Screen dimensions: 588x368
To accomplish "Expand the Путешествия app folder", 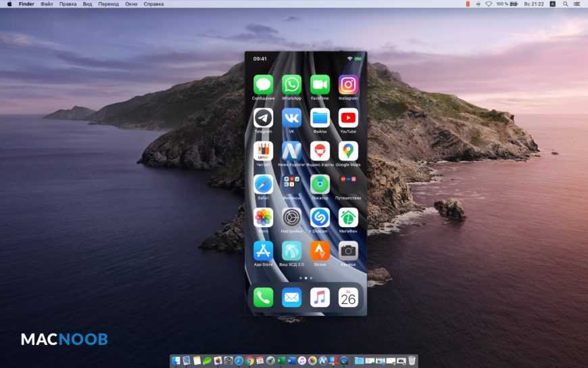I will [x=348, y=184].
